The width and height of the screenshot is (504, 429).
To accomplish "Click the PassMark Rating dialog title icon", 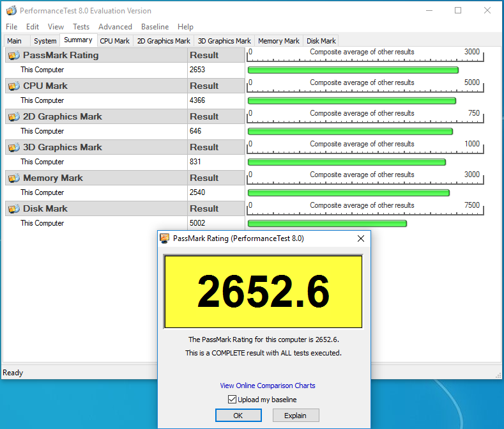I will click(165, 238).
